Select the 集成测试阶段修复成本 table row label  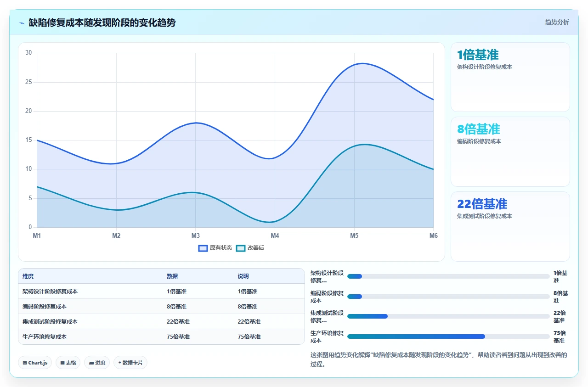click(50, 322)
